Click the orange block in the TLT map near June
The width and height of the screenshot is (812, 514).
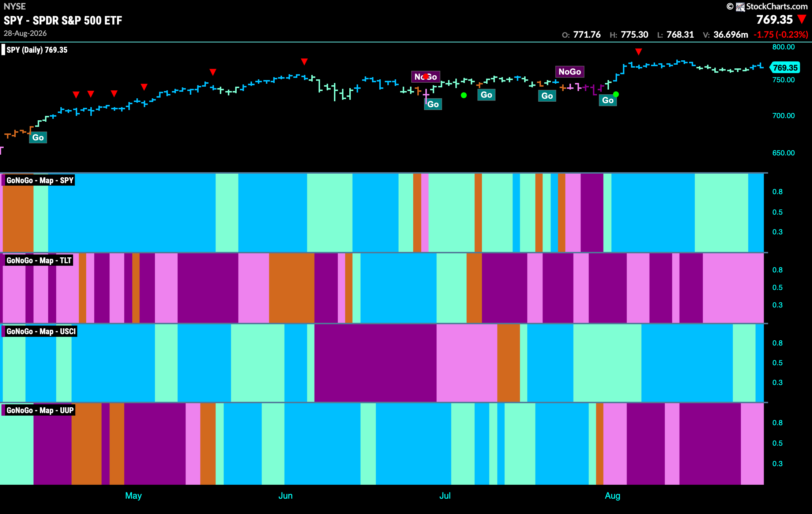[x=292, y=288]
